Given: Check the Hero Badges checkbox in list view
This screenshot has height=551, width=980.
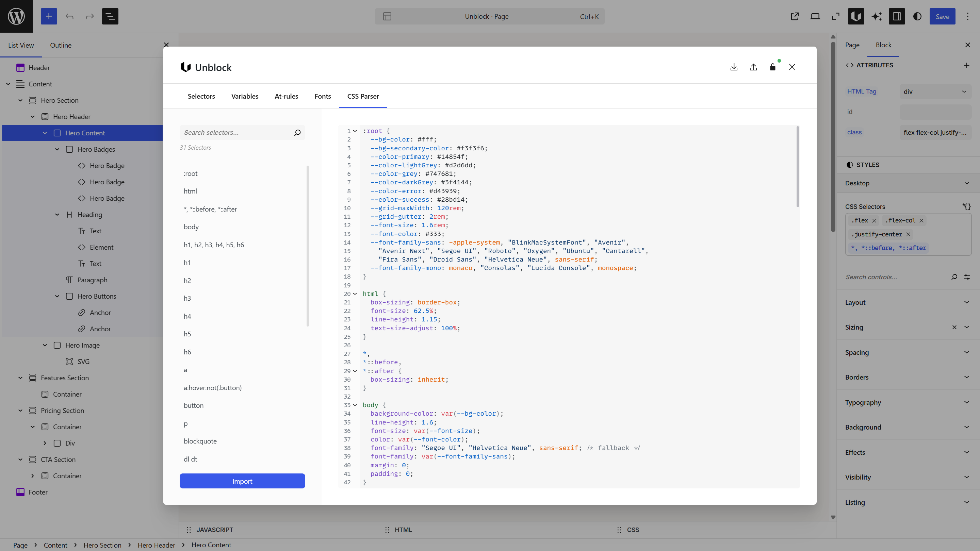Looking at the screenshot, I should click(x=70, y=149).
